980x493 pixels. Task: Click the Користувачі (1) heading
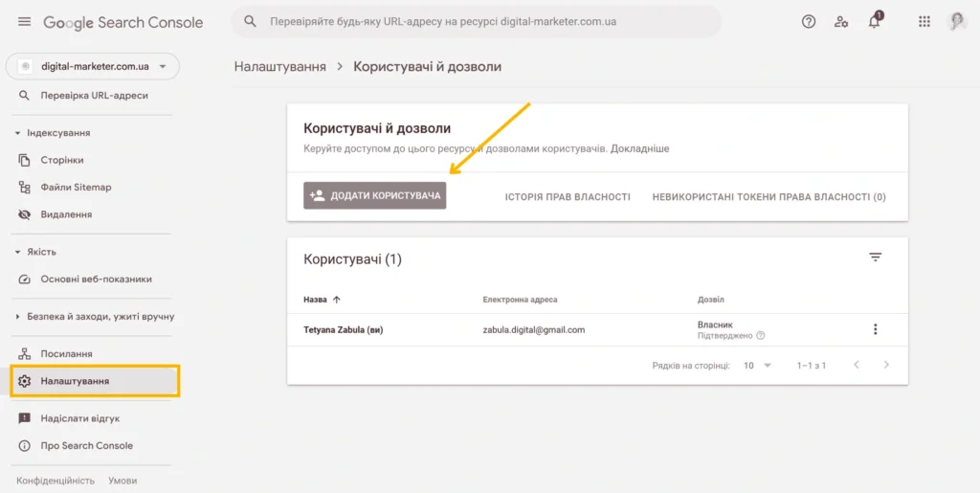(x=352, y=259)
